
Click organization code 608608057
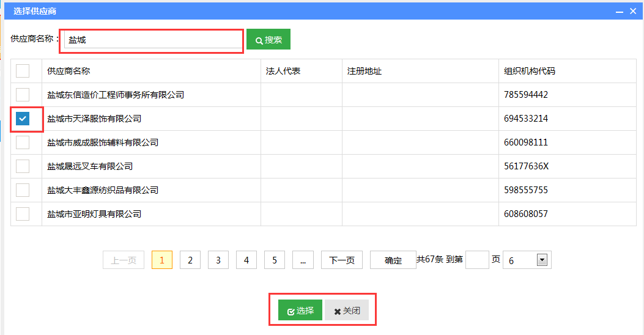[526, 214]
